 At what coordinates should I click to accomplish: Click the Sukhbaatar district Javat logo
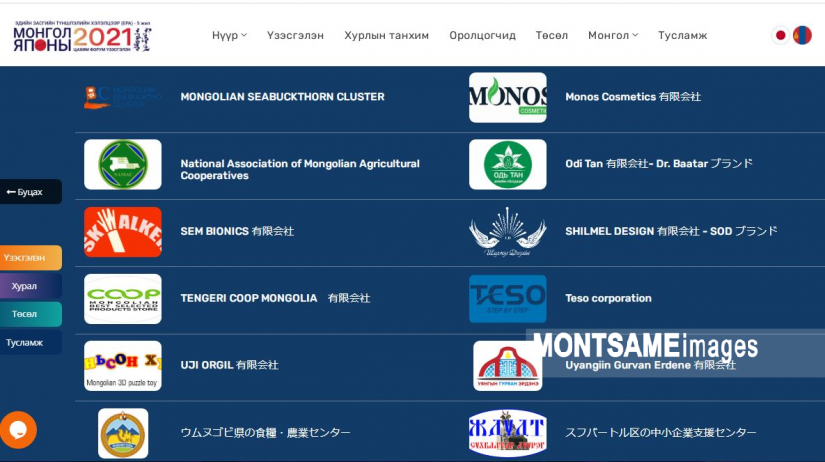click(508, 433)
